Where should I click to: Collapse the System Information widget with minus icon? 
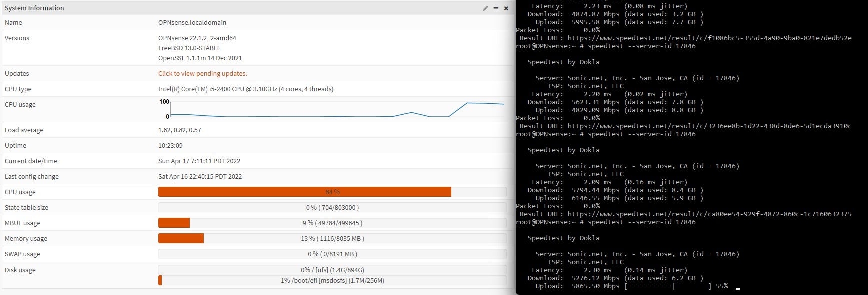pyautogui.click(x=496, y=8)
